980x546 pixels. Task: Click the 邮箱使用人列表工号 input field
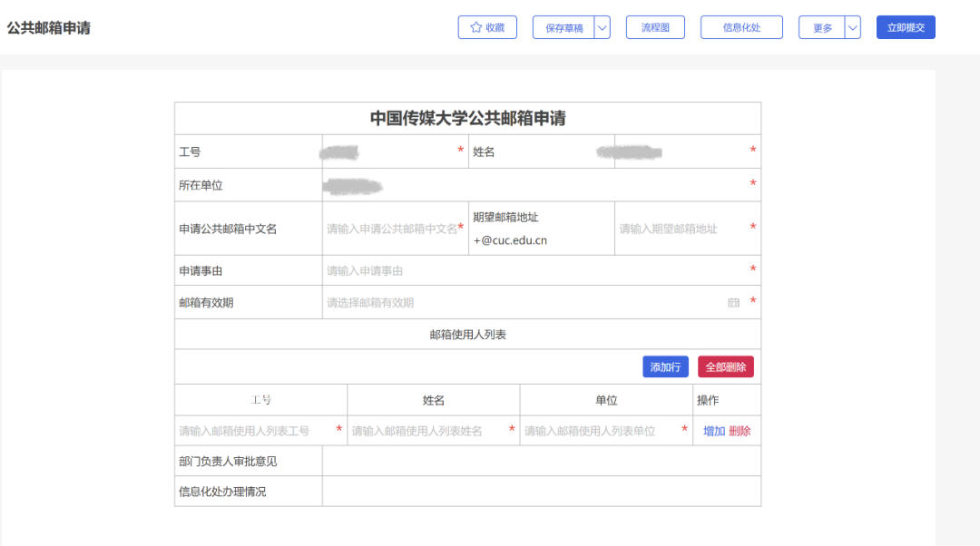pyautogui.click(x=255, y=431)
